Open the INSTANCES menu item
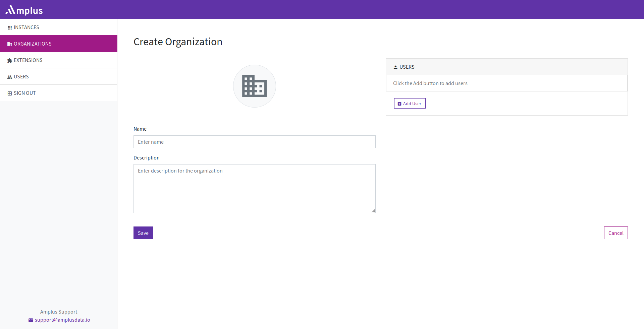Screen dimensions: 644x329 [x=26, y=27]
